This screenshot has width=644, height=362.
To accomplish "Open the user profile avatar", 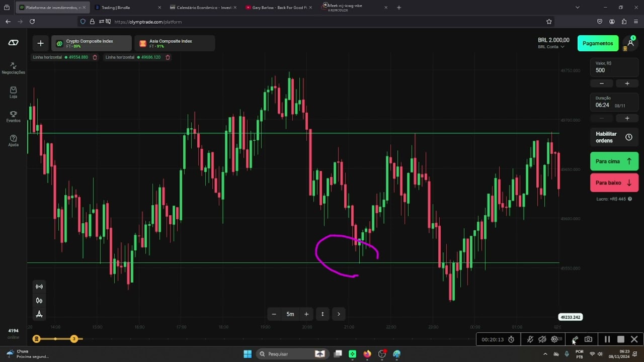I will click(630, 43).
